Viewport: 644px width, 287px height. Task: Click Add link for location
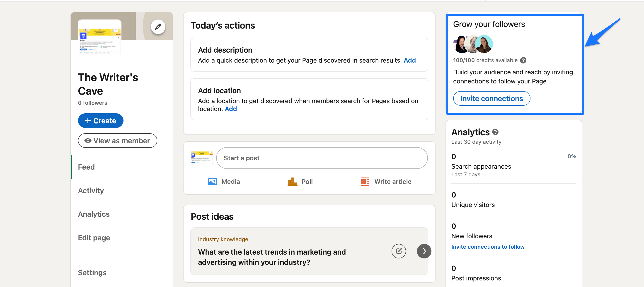[x=231, y=109]
